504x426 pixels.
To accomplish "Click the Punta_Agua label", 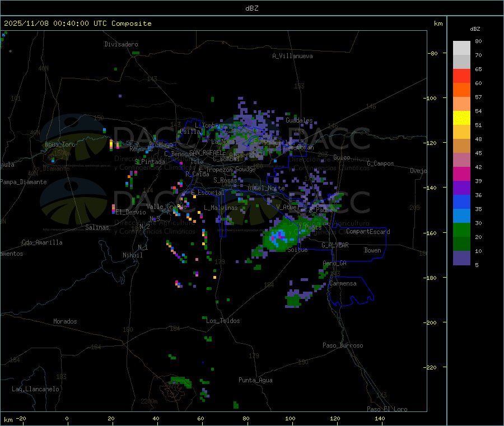I will [x=255, y=380].
